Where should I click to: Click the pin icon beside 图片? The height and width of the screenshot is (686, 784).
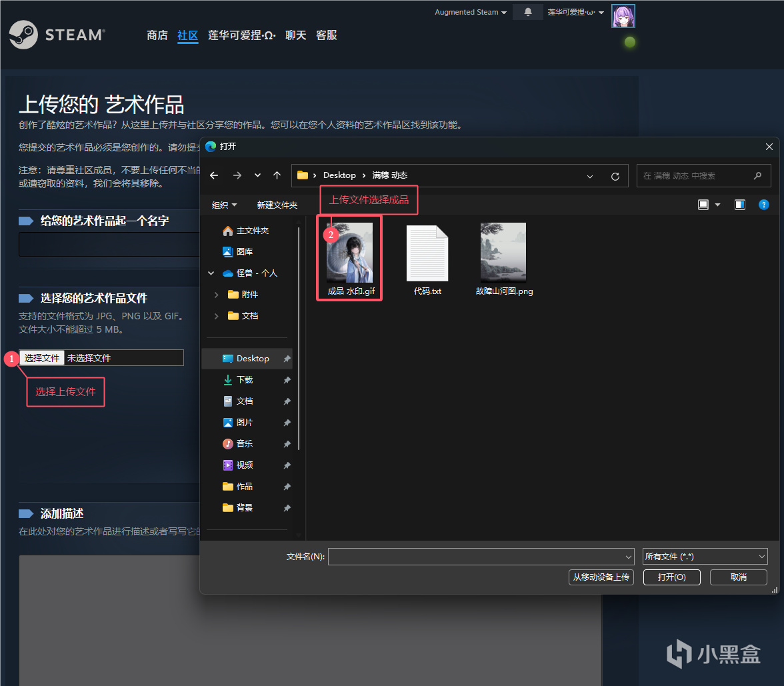287,423
